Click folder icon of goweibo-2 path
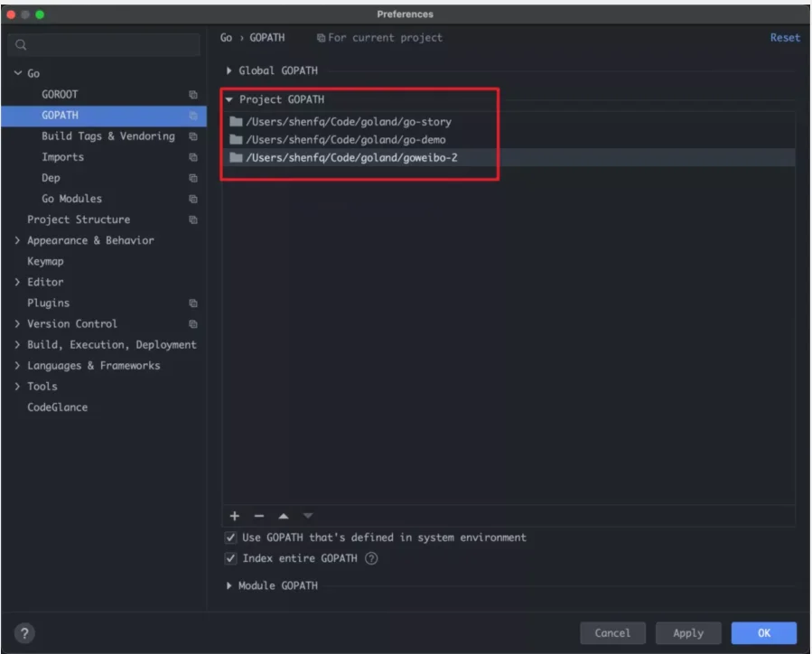Image resolution: width=812 pixels, height=654 pixels. point(236,157)
